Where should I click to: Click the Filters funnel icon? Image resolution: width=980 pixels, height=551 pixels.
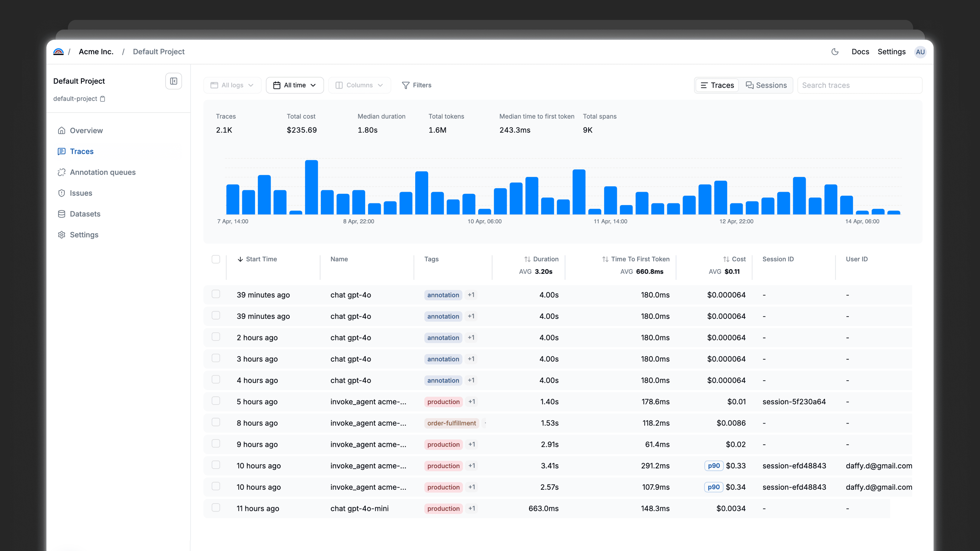click(406, 85)
